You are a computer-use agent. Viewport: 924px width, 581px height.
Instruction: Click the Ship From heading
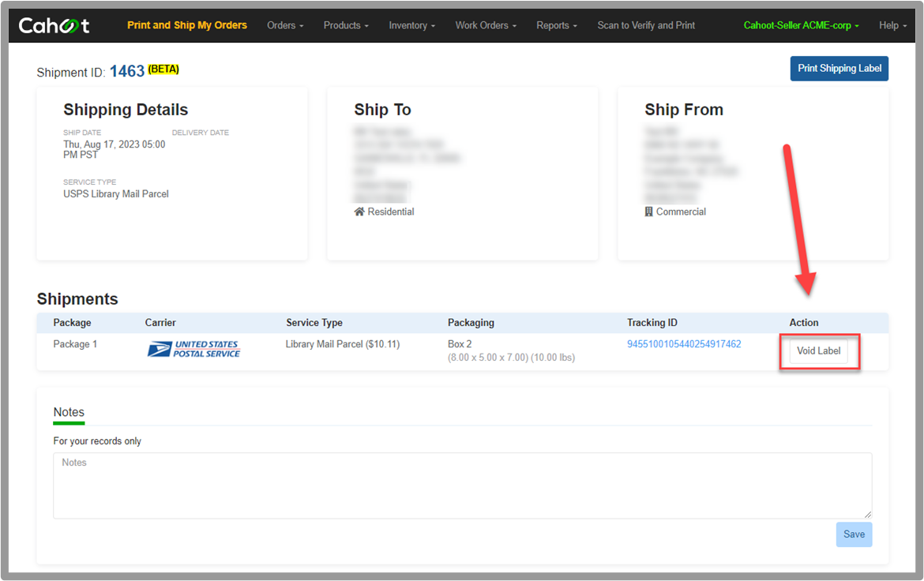point(684,111)
